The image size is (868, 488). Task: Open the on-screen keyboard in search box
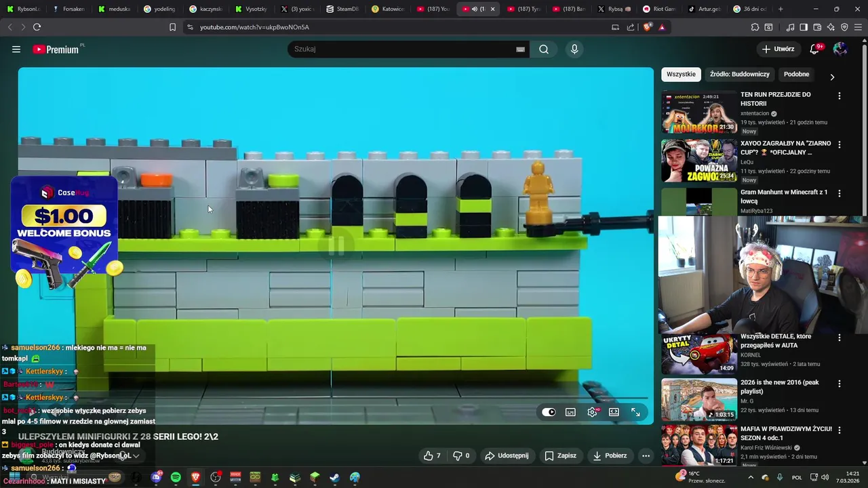pyautogui.click(x=520, y=49)
